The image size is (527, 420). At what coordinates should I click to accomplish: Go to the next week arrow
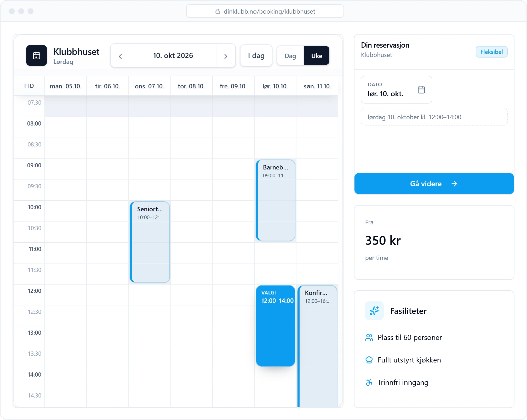point(226,56)
